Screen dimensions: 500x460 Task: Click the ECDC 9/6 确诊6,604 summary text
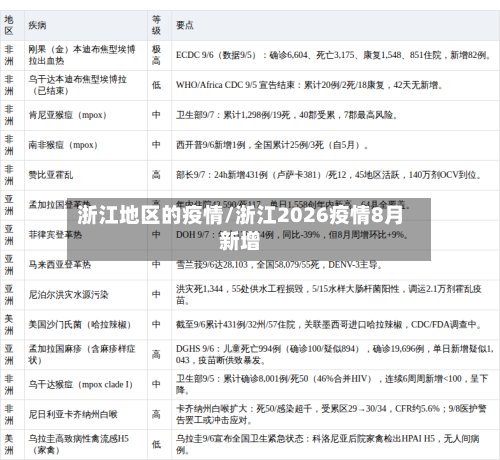click(x=333, y=55)
